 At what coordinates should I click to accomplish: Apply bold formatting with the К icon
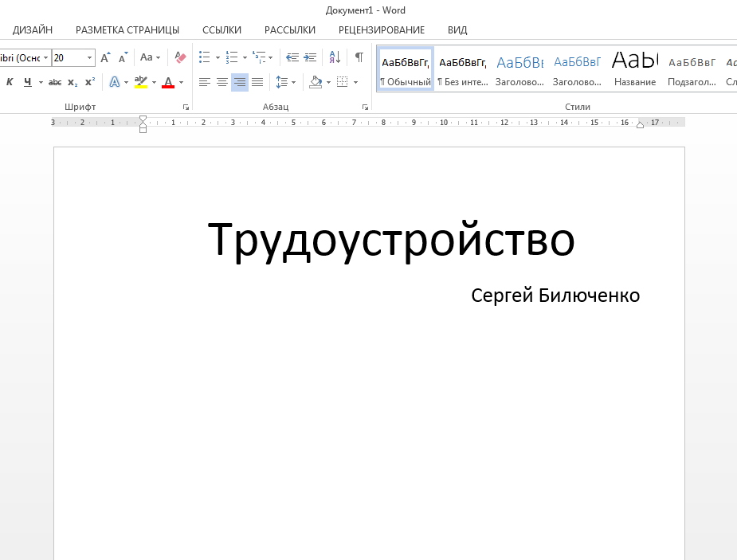point(9,81)
